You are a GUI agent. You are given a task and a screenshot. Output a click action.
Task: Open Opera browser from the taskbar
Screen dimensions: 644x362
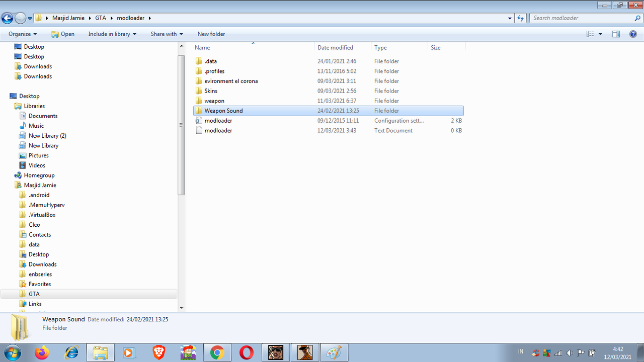click(247, 352)
